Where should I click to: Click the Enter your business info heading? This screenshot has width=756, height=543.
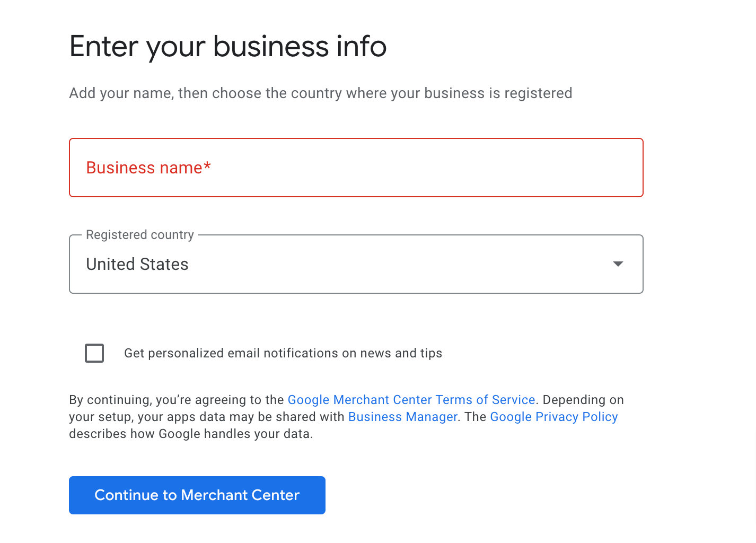(x=227, y=47)
